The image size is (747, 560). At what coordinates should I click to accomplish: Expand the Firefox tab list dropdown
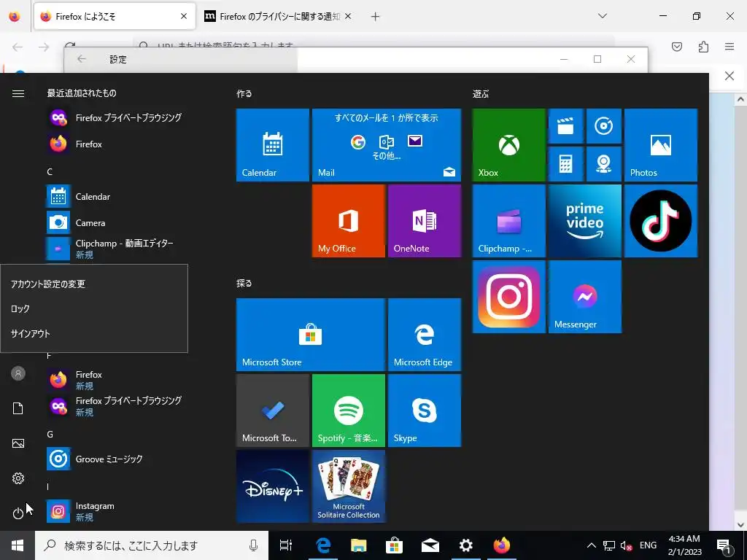[603, 16]
